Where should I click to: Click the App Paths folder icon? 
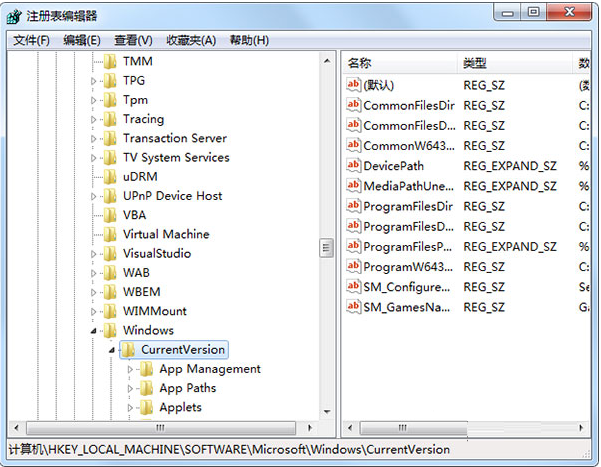click(147, 388)
